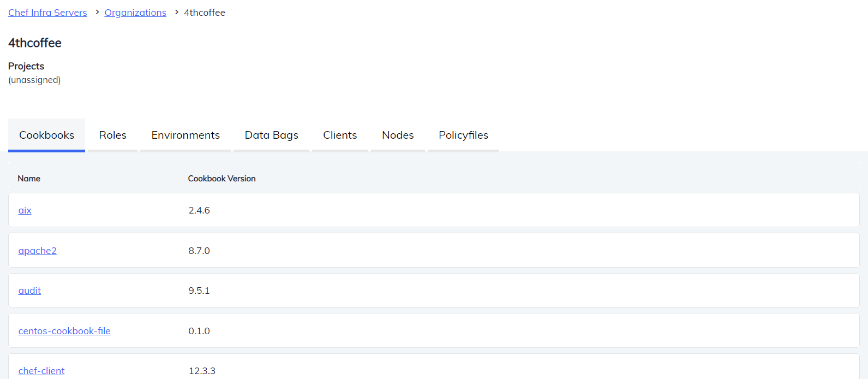The height and width of the screenshot is (379, 868).
Task: Go to the Organizations breadcrumb link
Action: (135, 13)
